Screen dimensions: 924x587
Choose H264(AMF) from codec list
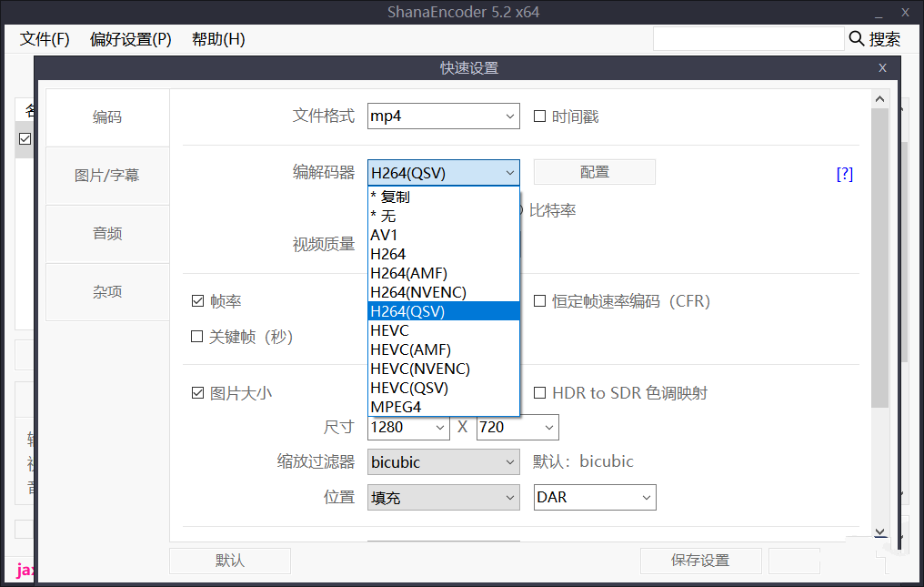pos(443,273)
